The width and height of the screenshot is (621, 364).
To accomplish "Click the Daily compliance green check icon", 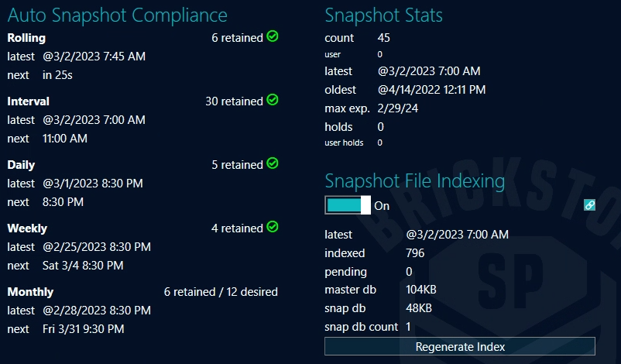I will [273, 163].
